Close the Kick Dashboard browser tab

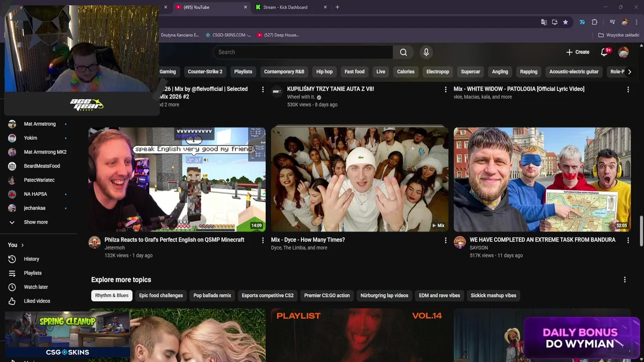click(x=326, y=7)
